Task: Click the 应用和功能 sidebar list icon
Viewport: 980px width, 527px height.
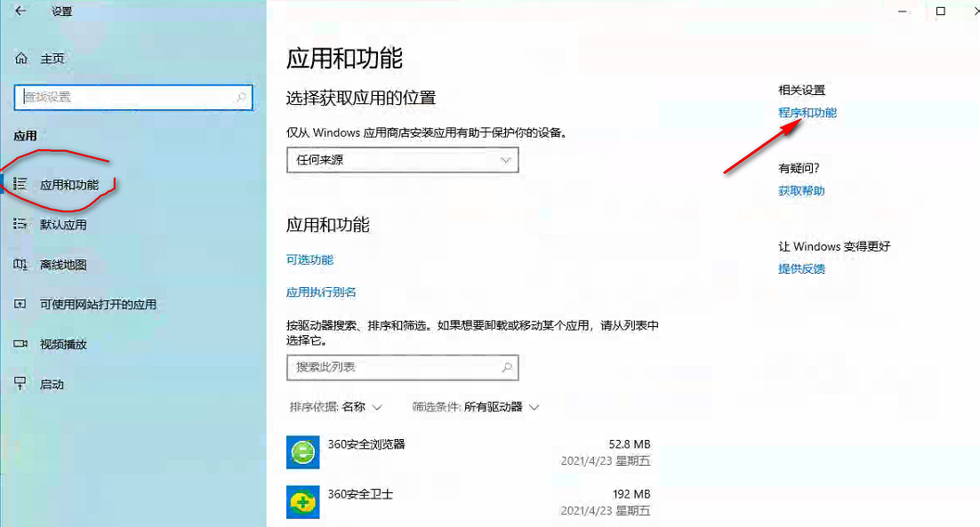Action: [20, 184]
